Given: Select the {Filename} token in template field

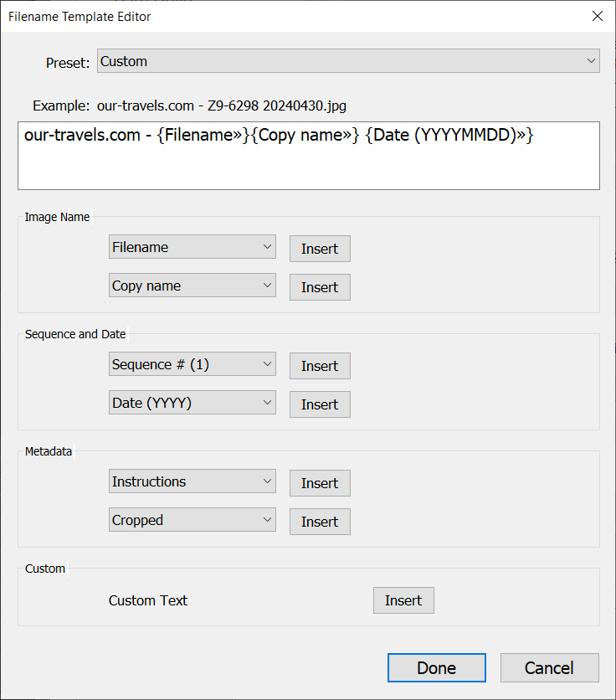Looking at the screenshot, I should (199, 135).
